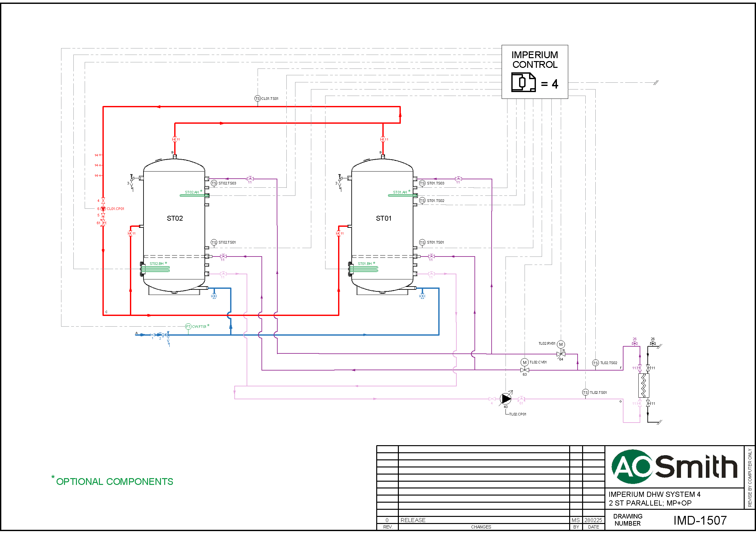Click the ST02.TS03 temperature sensor symbol
Screen dimensions: 756x534
click(214, 183)
